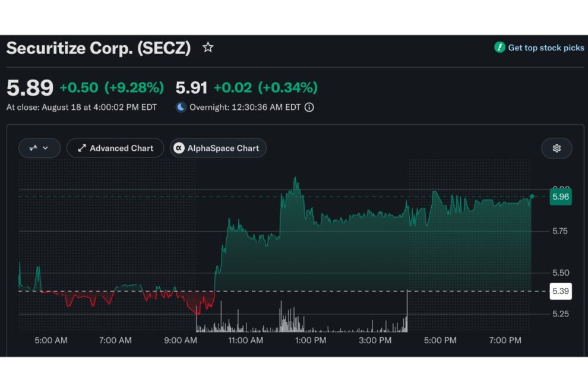Click the 7:00 AM time axis label
Screen dimensions: 588x392
click(115, 340)
